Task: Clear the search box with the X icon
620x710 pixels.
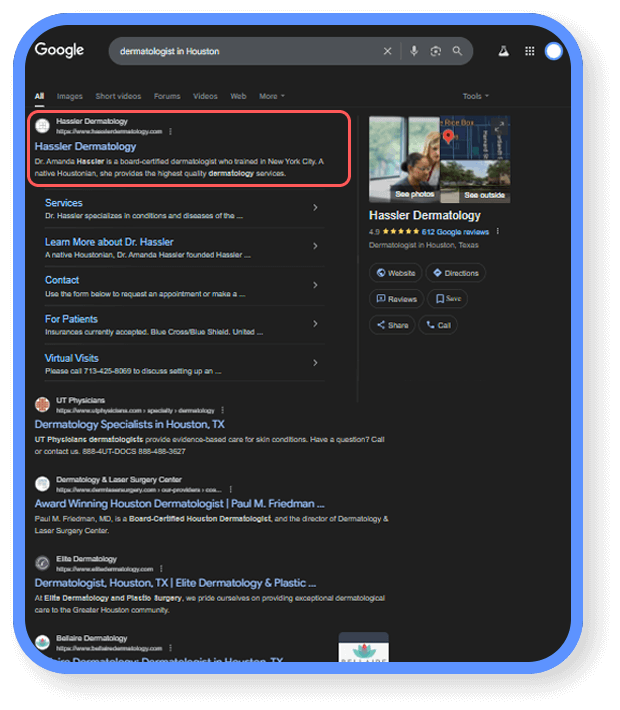Action: click(388, 51)
